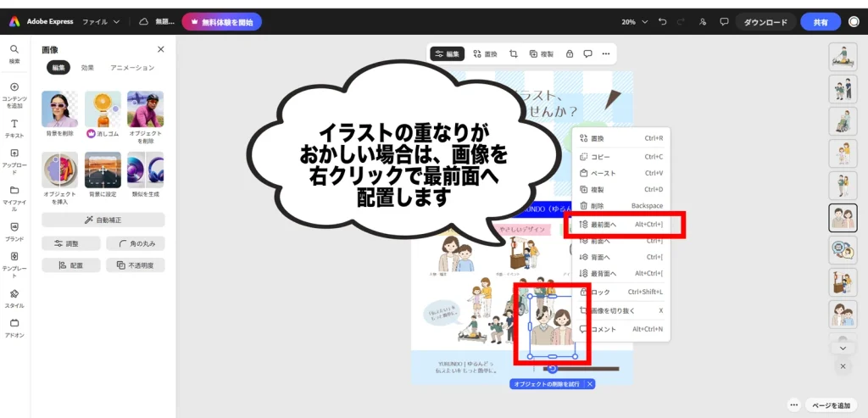Select the 背景に設定 tile
The width and height of the screenshot is (868, 418).
(x=103, y=170)
